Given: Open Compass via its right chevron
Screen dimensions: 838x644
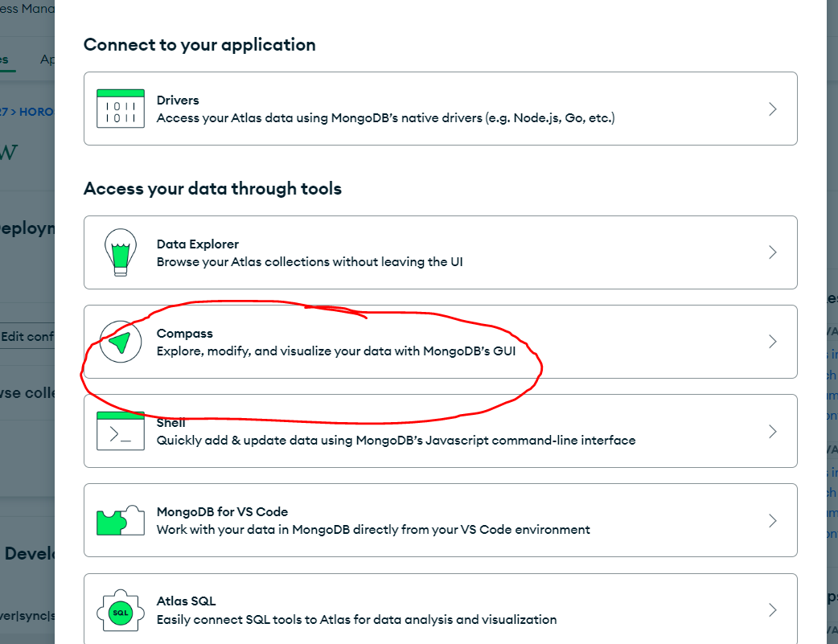Looking at the screenshot, I should click(x=772, y=342).
